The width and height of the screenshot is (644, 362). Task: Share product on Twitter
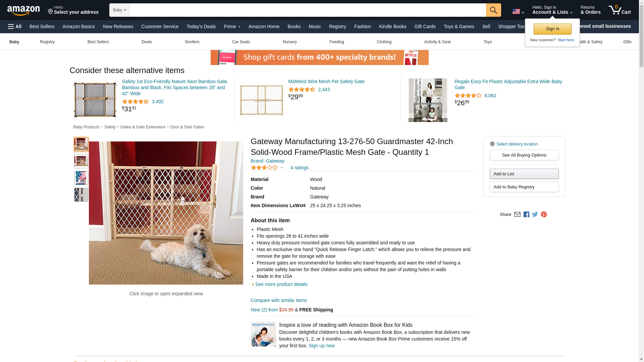point(535,215)
